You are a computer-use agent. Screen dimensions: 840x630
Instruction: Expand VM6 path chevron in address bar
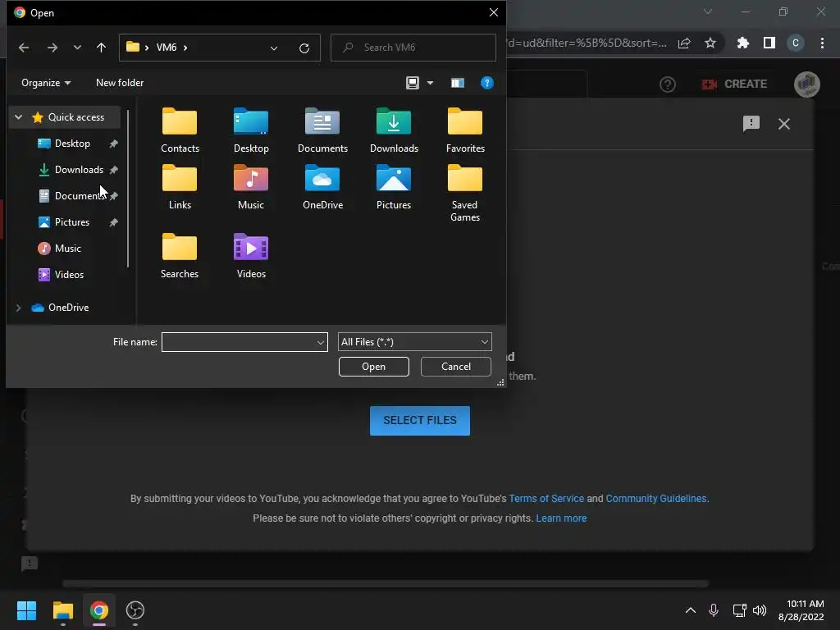pos(185,48)
